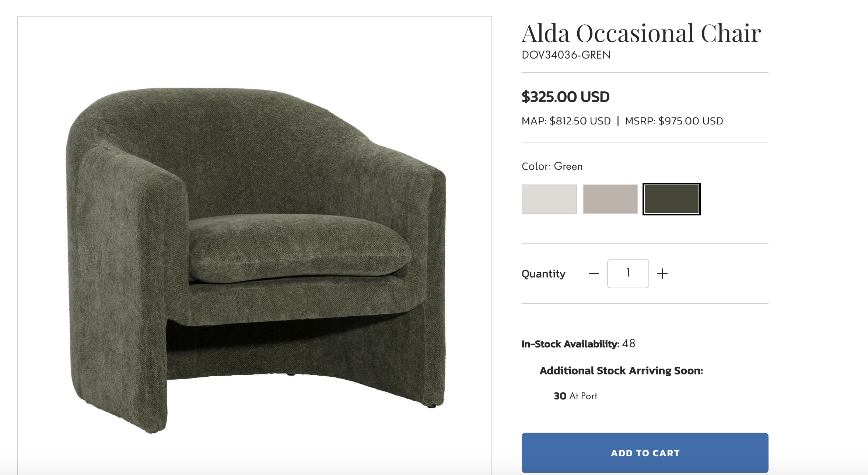Screen dimensions: 868x475
Task: Click the Alda Occasional Chair title
Action: pos(641,33)
